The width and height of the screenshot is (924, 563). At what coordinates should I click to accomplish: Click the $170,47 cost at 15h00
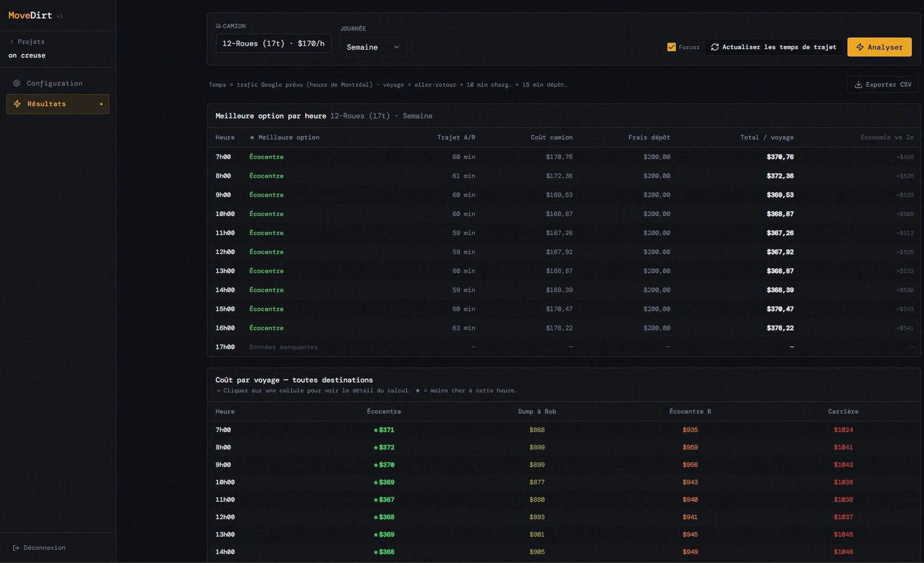560,309
